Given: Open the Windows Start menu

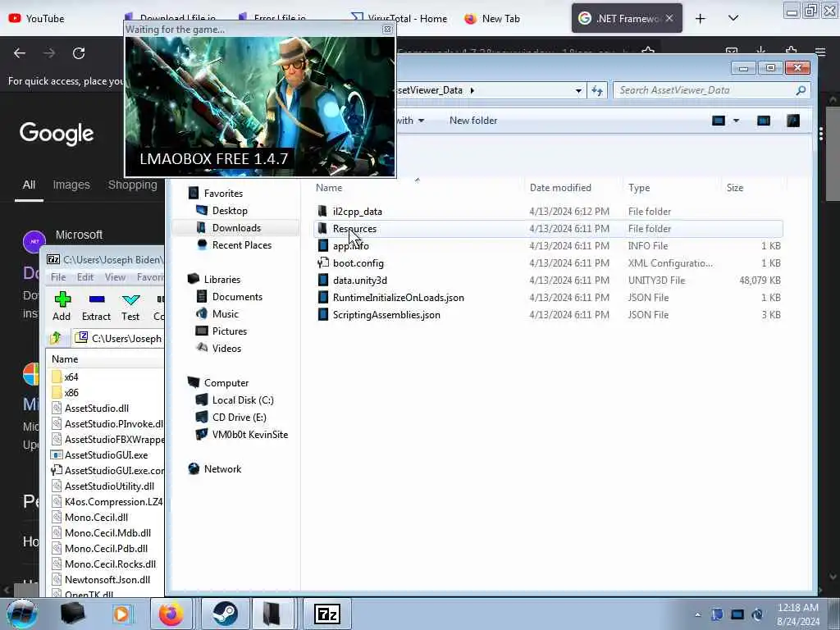Looking at the screenshot, I should [x=22, y=614].
